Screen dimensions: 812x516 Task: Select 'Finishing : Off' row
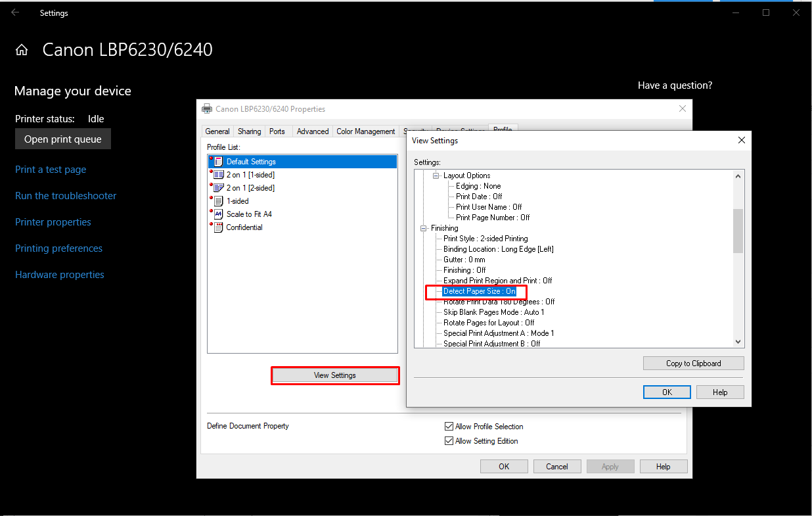click(x=464, y=270)
